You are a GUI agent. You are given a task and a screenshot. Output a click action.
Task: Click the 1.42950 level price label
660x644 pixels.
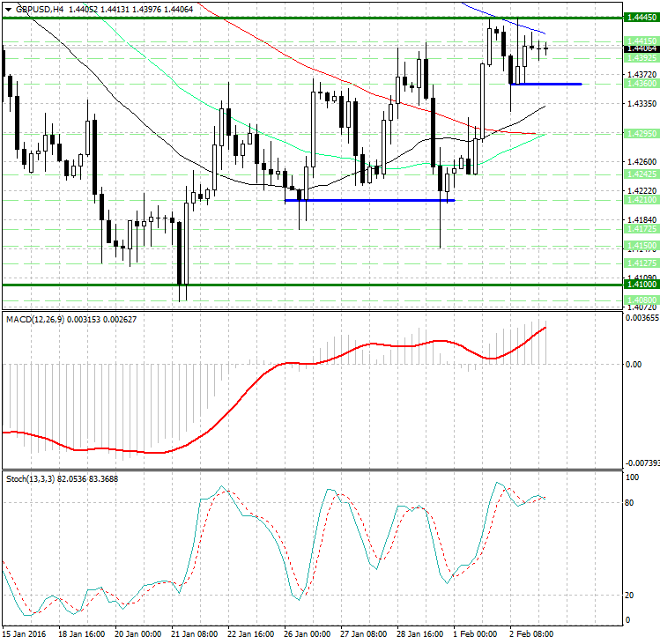pos(641,133)
